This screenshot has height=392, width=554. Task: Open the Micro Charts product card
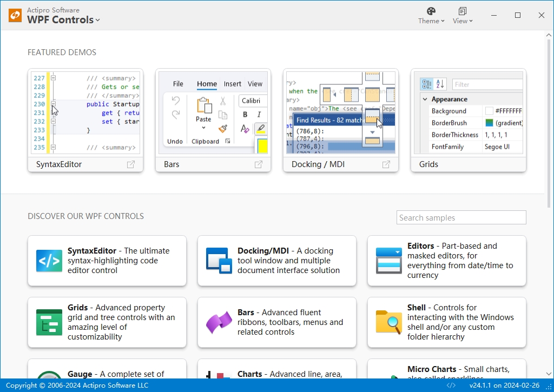point(446,369)
